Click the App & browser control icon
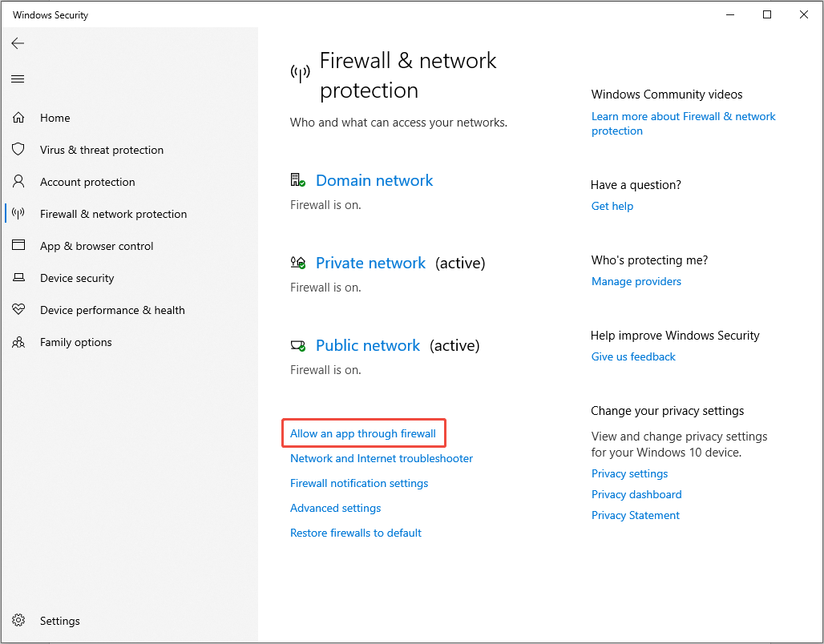Viewport: 824px width, 644px height. click(x=18, y=246)
